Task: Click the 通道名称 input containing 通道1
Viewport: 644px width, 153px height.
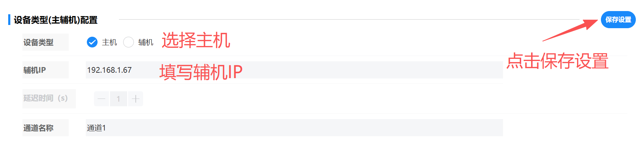Action: click(294, 128)
